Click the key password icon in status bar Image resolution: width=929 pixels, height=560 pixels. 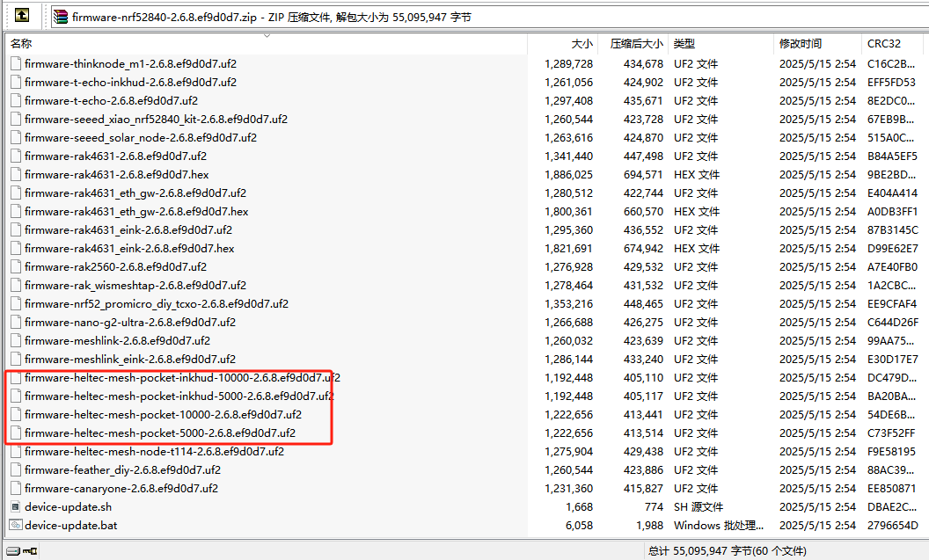pyautogui.click(x=30, y=551)
